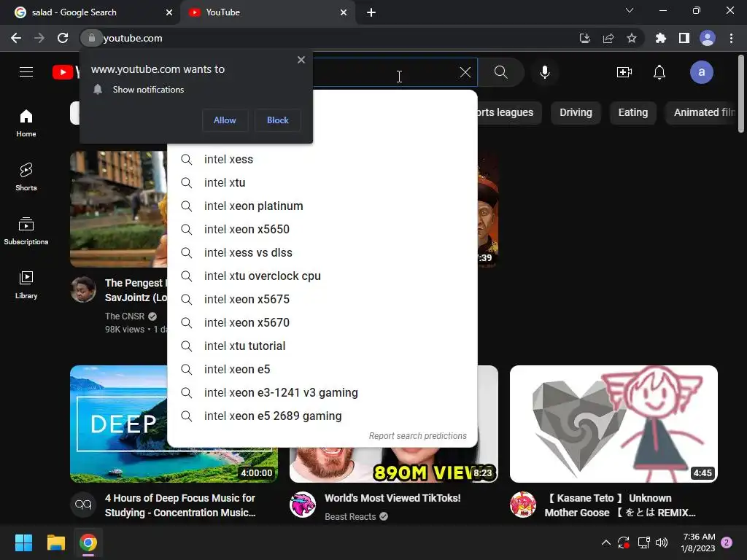The height and width of the screenshot is (560, 747).
Task: Go back with the browser back arrow
Action: coord(16,38)
